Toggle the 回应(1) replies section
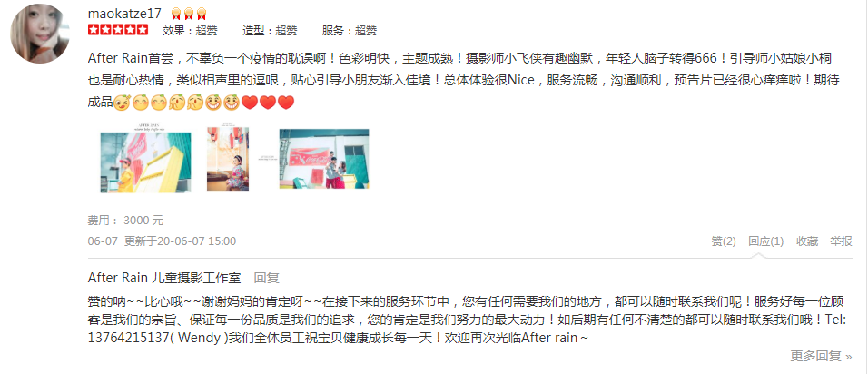The height and width of the screenshot is (374, 868). click(x=765, y=241)
